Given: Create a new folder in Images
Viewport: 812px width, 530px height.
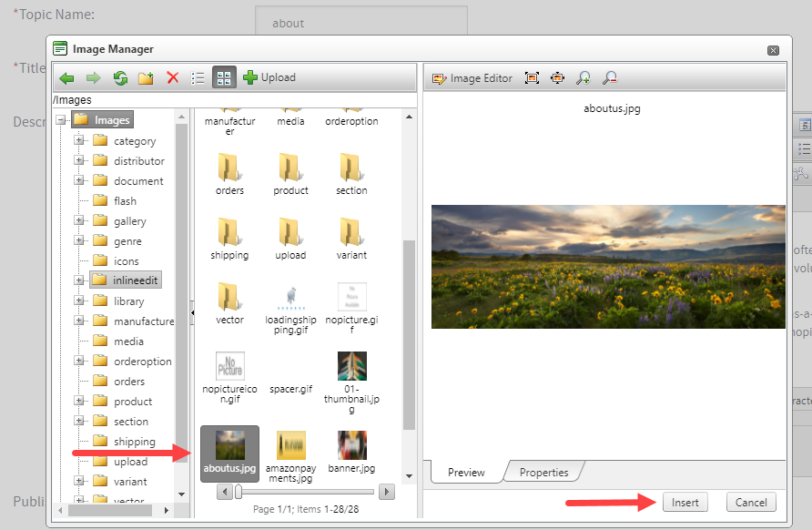Looking at the screenshot, I should pos(145,77).
